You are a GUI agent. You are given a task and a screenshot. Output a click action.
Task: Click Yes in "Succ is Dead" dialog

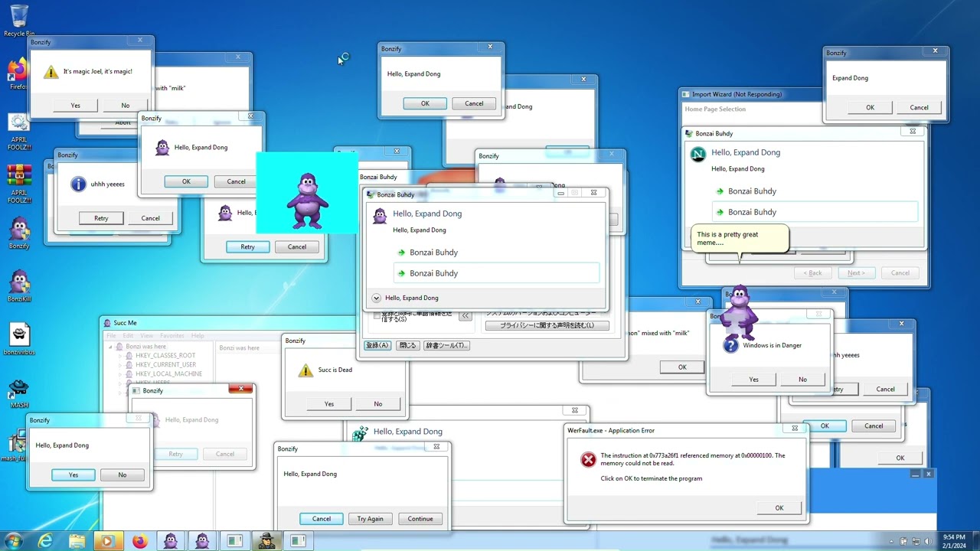(329, 404)
